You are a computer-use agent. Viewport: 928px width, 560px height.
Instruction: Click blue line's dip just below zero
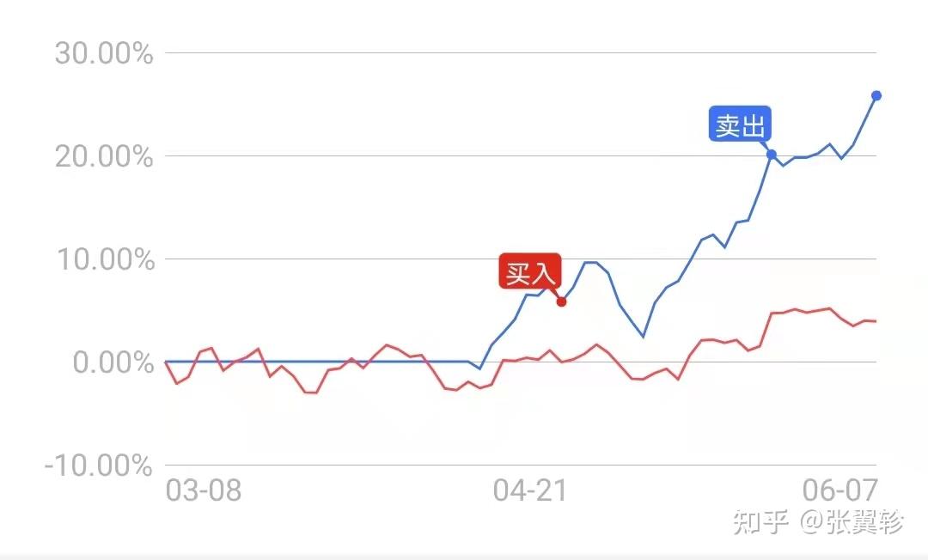(x=480, y=368)
